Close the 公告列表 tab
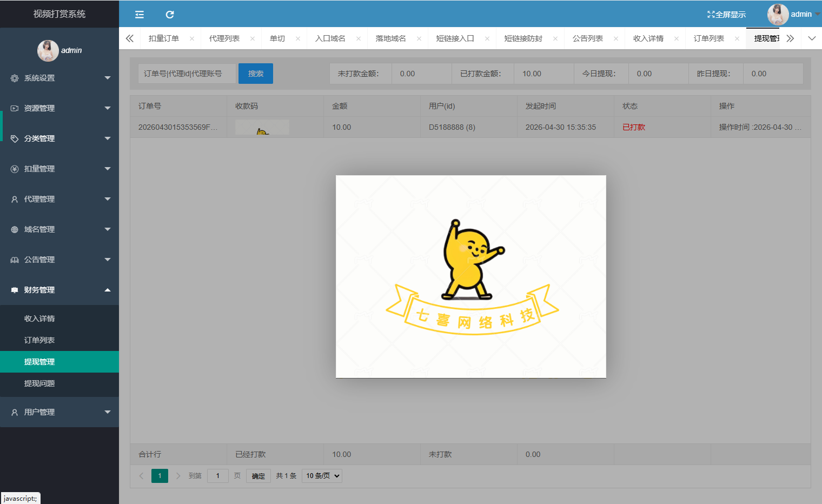822x504 pixels. (x=616, y=38)
